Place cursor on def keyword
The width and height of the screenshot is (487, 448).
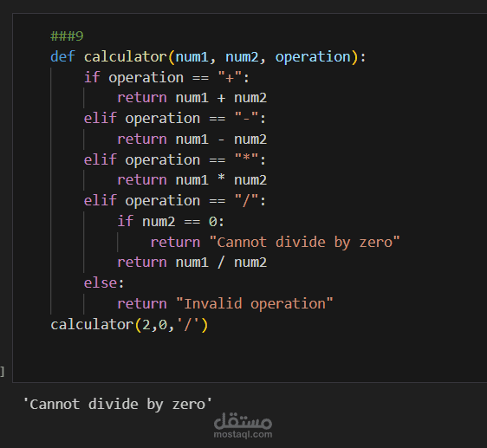point(62,57)
